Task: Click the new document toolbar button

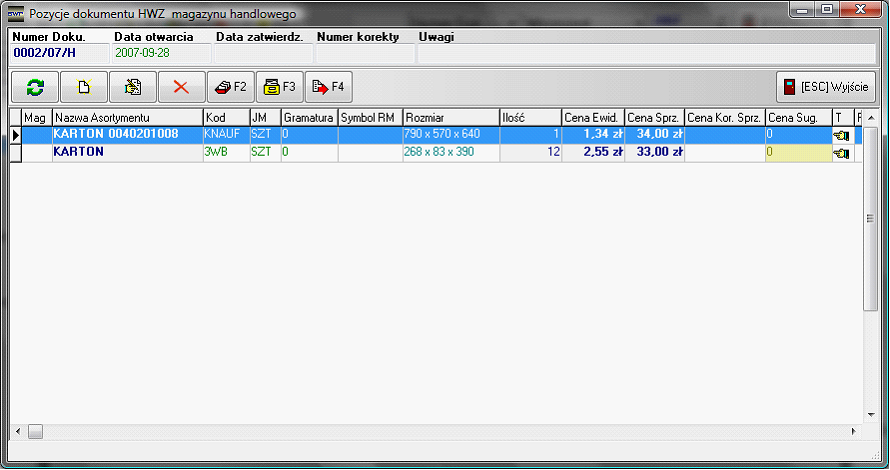Action: point(84,87)
